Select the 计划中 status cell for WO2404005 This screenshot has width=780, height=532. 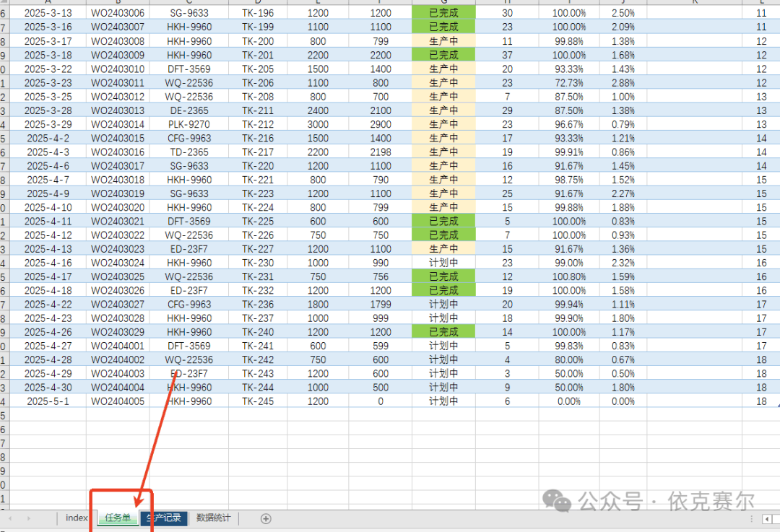443,401
